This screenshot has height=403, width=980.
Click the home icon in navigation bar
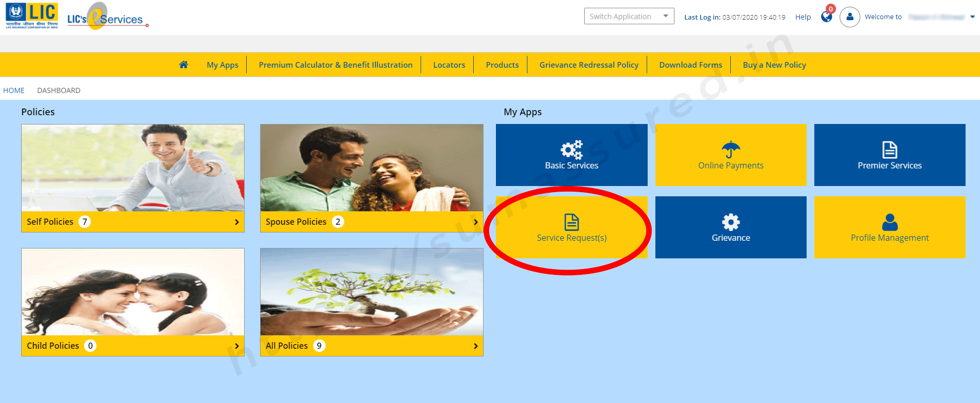183,65
